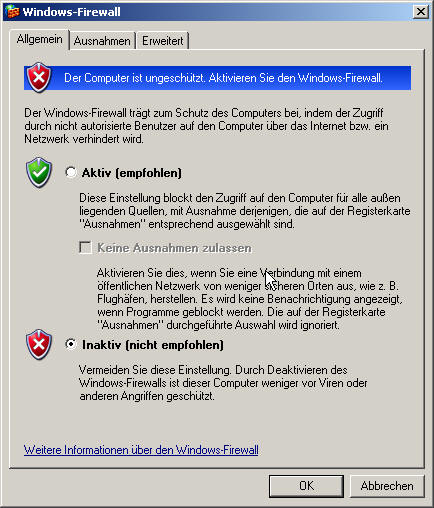Click paragraph starting 'Vermeiden Sie diese Einstellung'
This screenshot has width=434, height=508.
coord(223,383)
